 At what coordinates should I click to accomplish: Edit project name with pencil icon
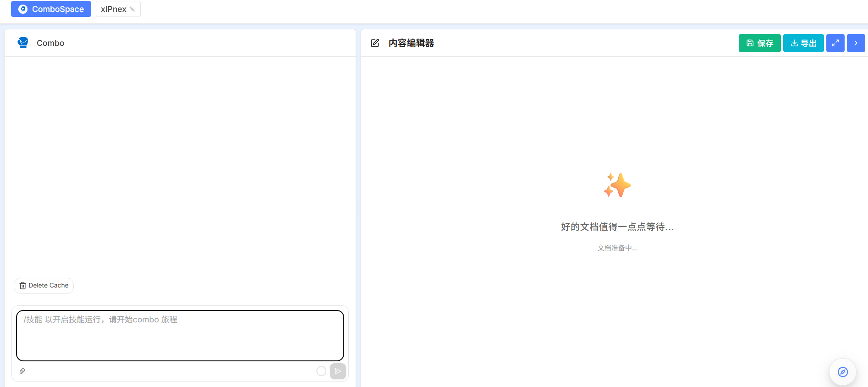point(132,9)
